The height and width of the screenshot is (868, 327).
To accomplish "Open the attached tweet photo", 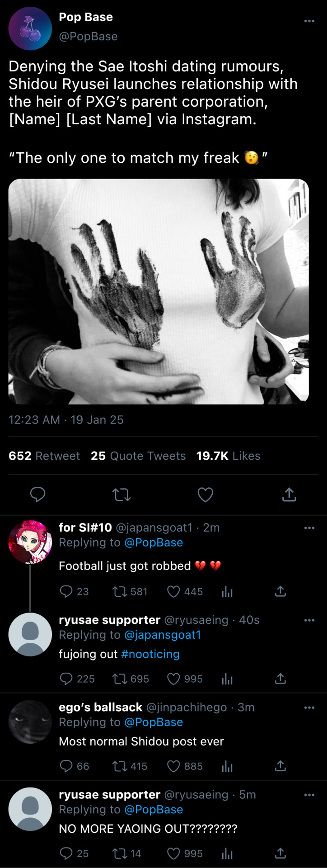I will point(159,291).
